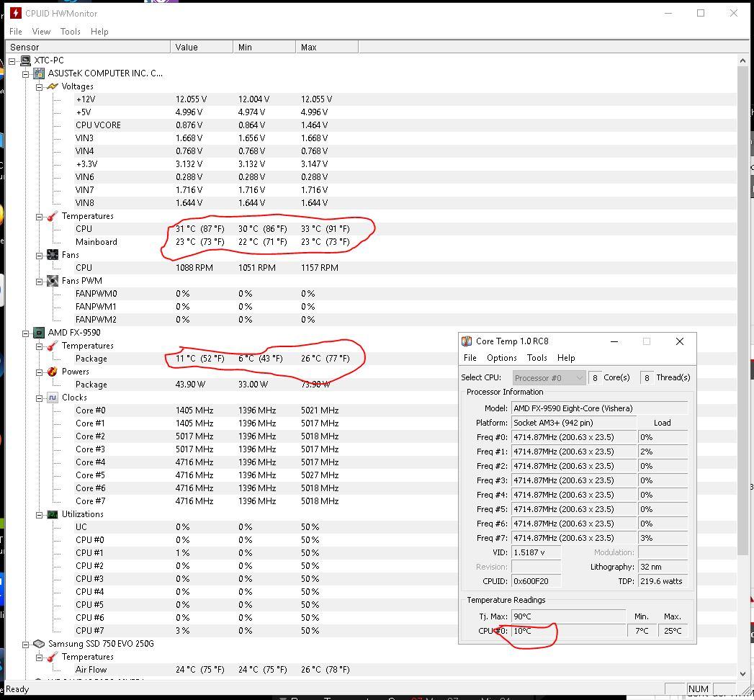Collapse the Clocks branch
Image resolution: width=754 pixels, height=700 pixels.
pyautogui.click(x=39, y=398)
